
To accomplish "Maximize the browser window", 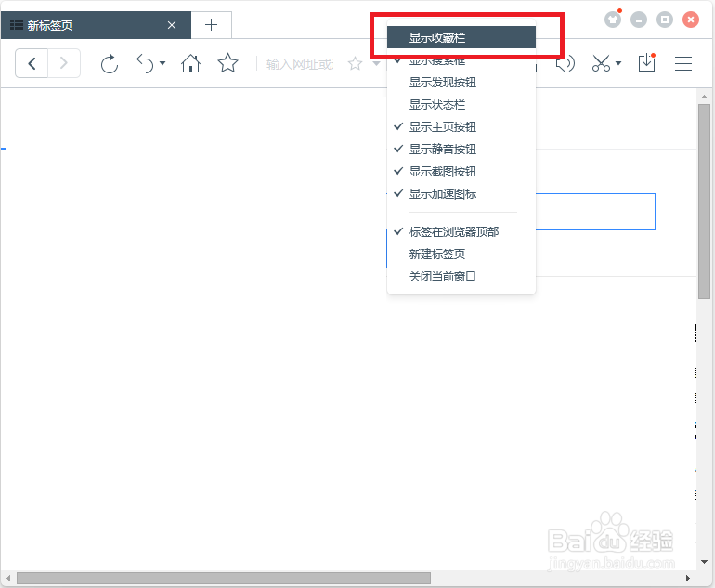I will coord(665,20).
